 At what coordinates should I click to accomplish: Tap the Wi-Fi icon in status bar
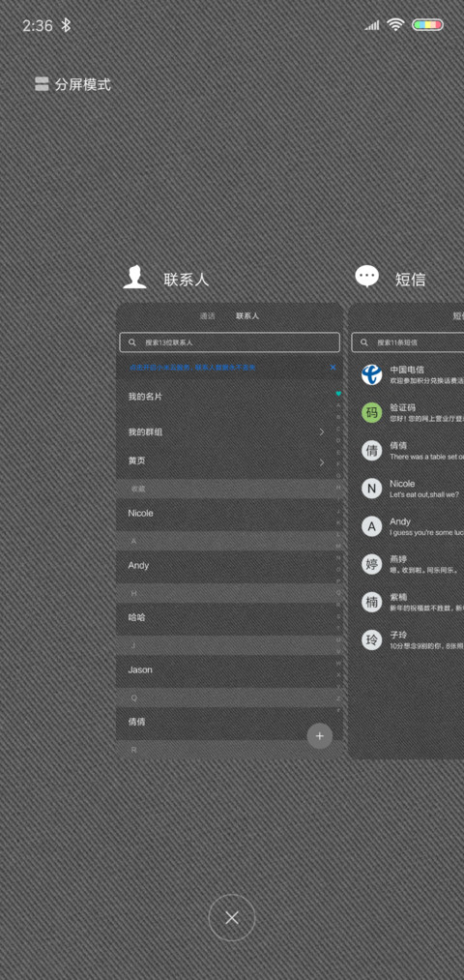click(x=395, y=25)
